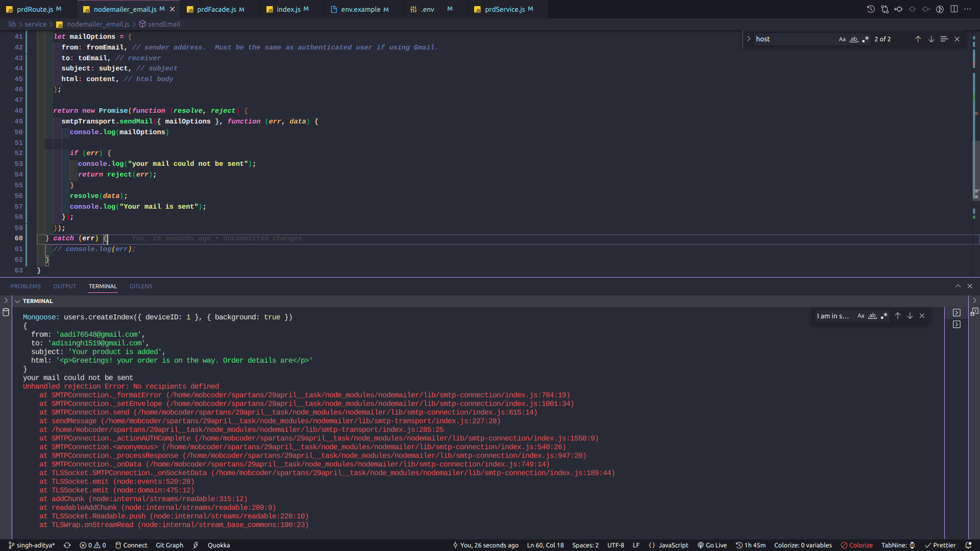Click the clear terminal search input field
The height and width of the screenshot is (551, 980).
(x=923, y=316)
